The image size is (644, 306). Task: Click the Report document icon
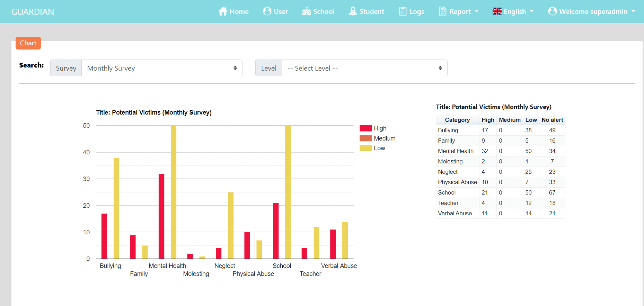click(x=442, y=11)
